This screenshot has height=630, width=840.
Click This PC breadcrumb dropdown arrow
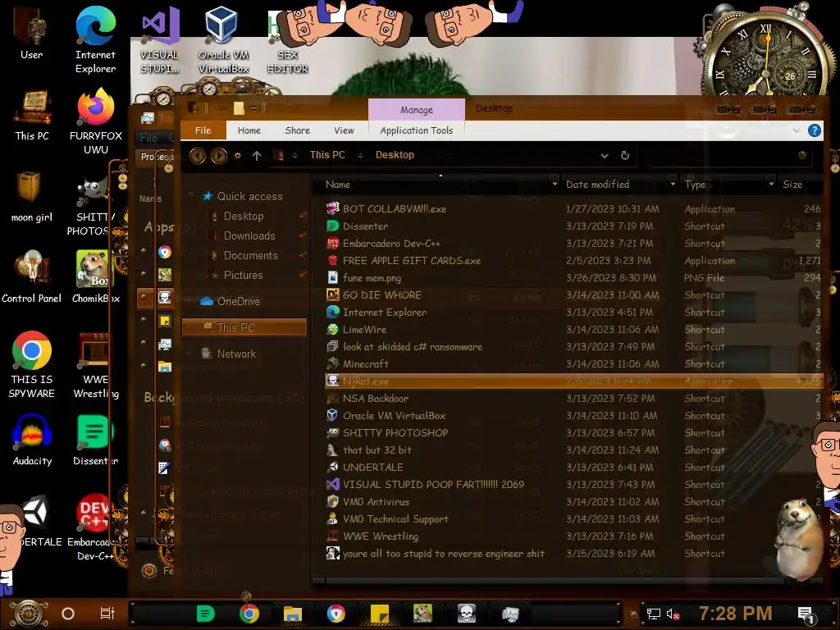[360, 155]
